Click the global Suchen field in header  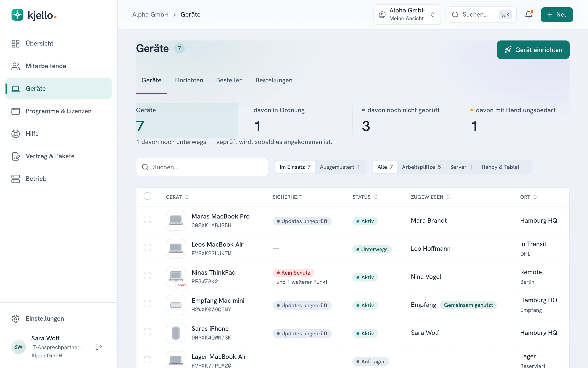click(481, 14)
